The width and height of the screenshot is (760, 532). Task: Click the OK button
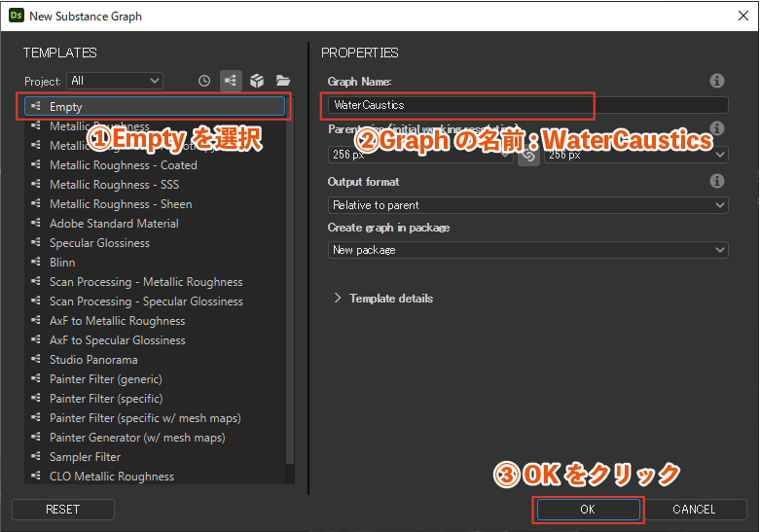588,510
